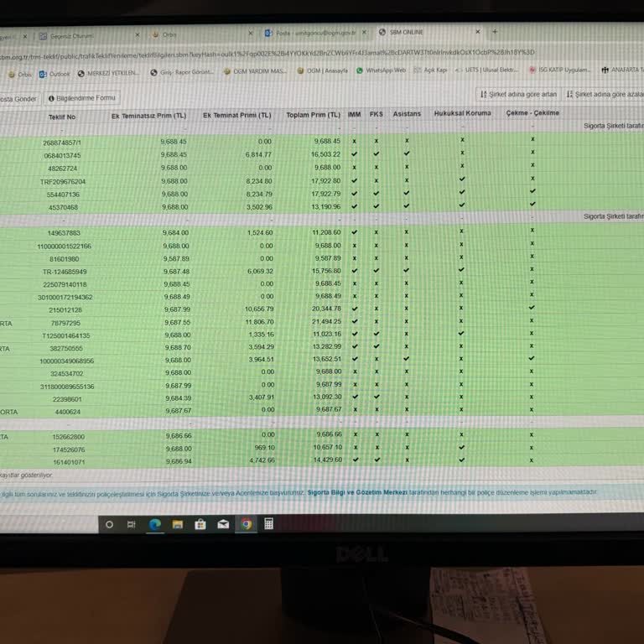Open the ISG KATIP Uygulam... bookmark
Screen dimensions: 644x644
point(560,70)
